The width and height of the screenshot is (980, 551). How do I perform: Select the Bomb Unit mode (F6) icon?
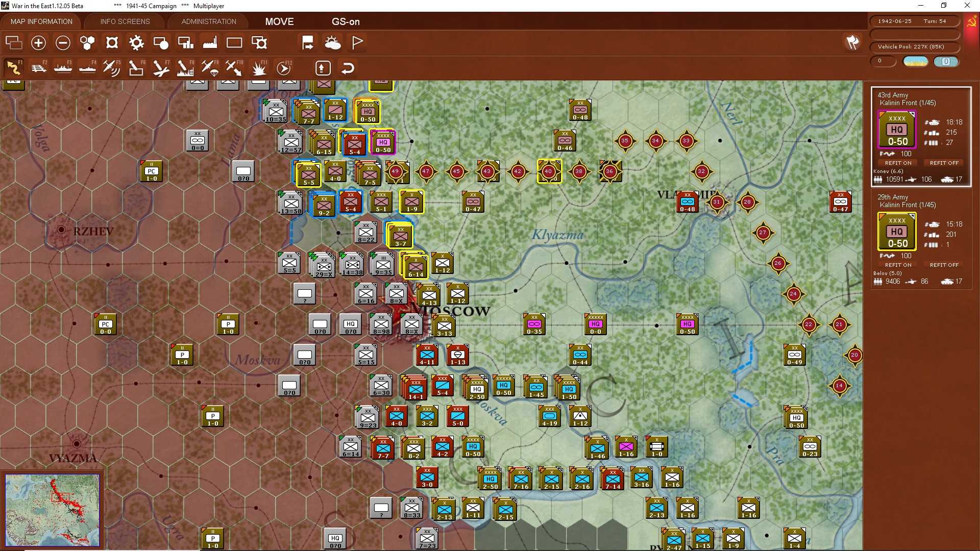tap(136, 68)
